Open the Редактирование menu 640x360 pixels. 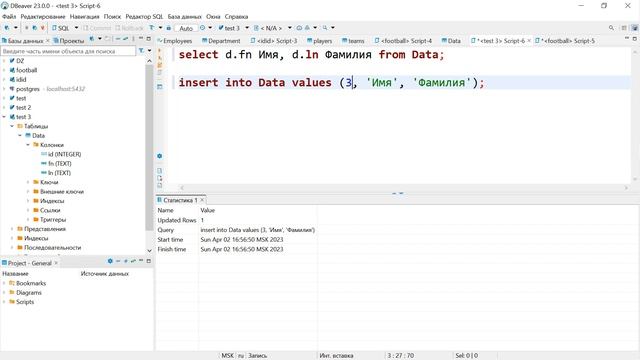(43, 16)
